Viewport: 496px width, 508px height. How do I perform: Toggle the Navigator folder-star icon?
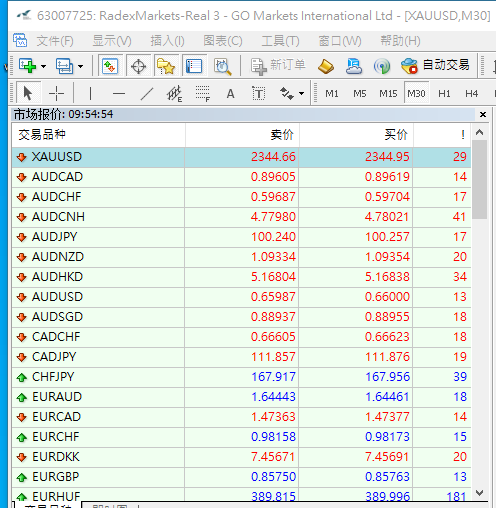pos(166,66)
